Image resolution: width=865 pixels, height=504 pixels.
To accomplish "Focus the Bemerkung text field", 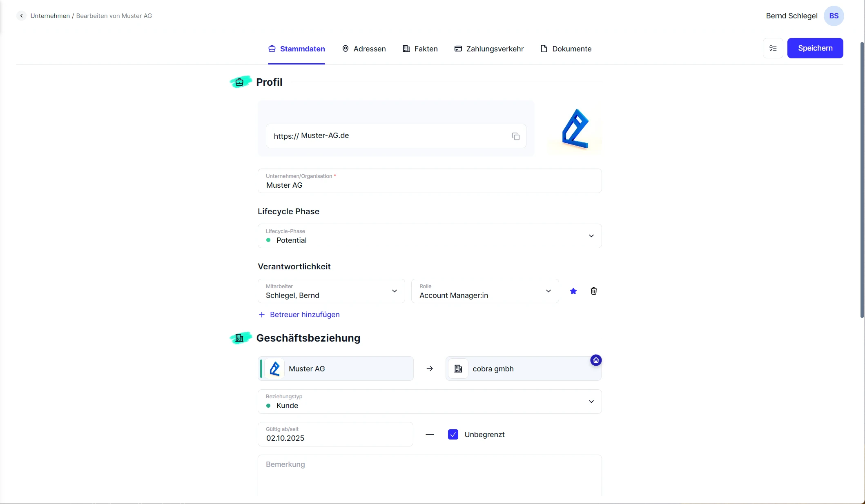I will click(x=429, y=475).
